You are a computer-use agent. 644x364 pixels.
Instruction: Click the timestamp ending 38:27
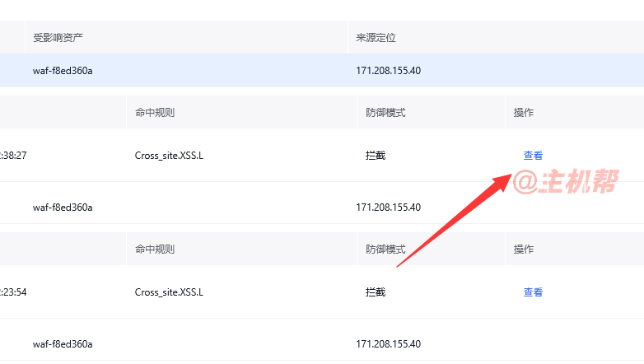click(x=13, y=156)
